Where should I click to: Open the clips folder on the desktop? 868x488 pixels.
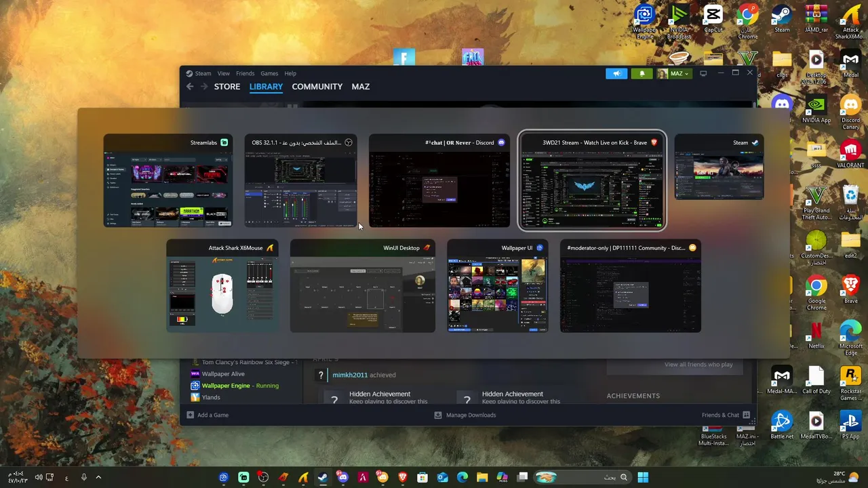[x=782, y=64]
